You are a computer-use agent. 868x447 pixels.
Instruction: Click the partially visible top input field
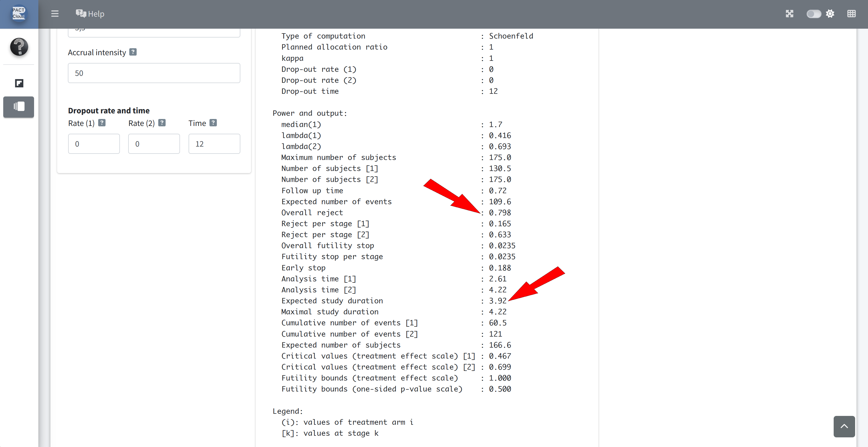(154, 32)
